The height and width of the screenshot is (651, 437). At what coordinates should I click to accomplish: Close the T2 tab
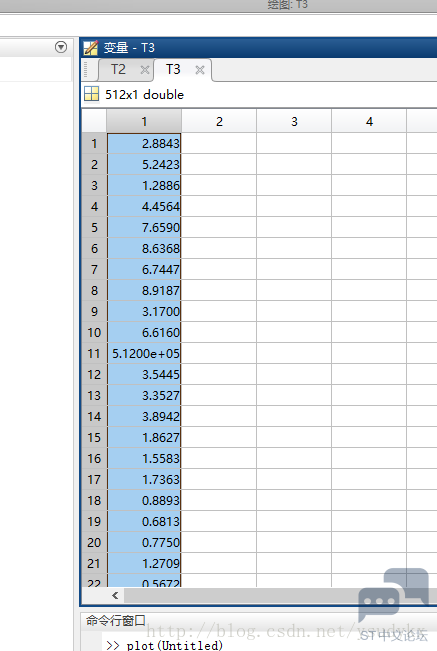[x=144, y=70]
